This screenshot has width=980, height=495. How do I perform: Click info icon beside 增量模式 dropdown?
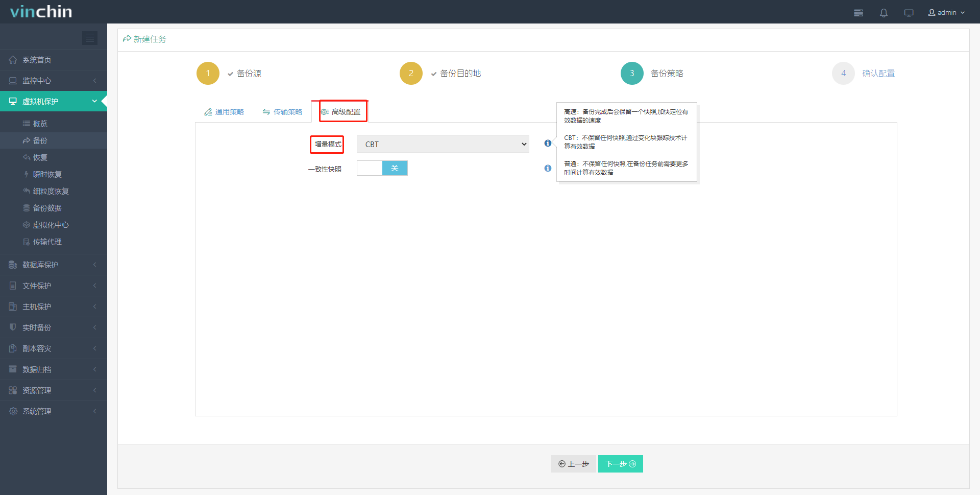tap(548, 144)
